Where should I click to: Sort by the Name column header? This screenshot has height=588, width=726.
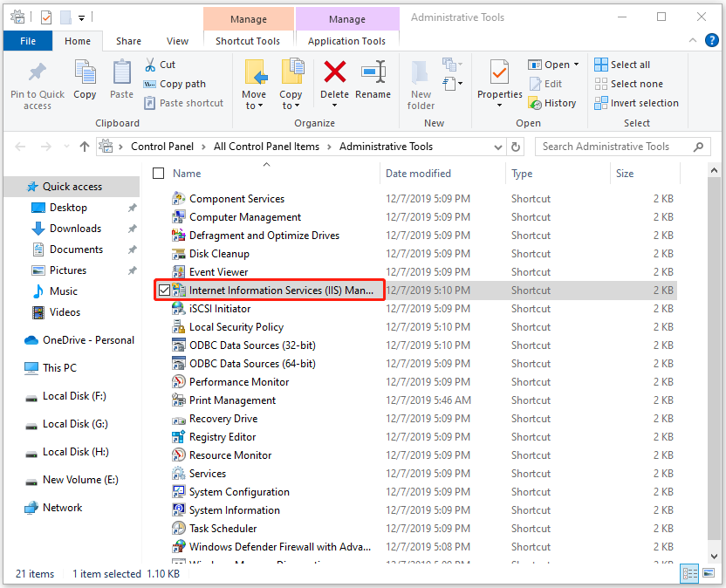(x=187, y=173)
